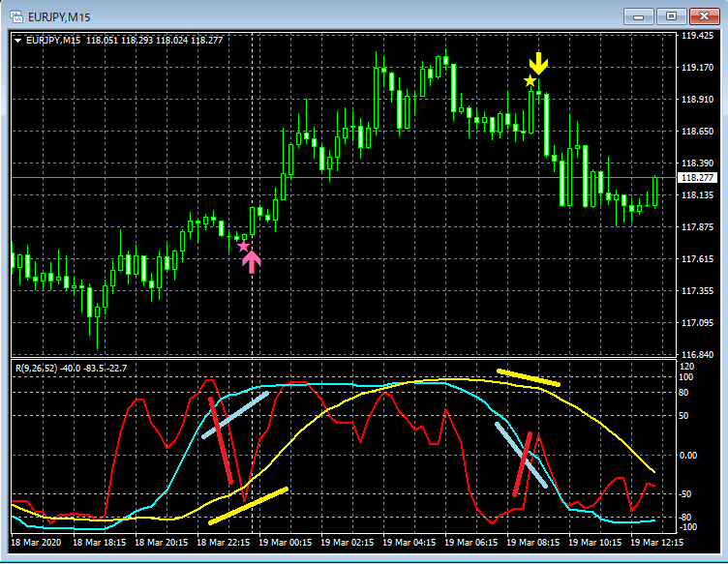Click the 117.355 price scale label

click(697, 291)
